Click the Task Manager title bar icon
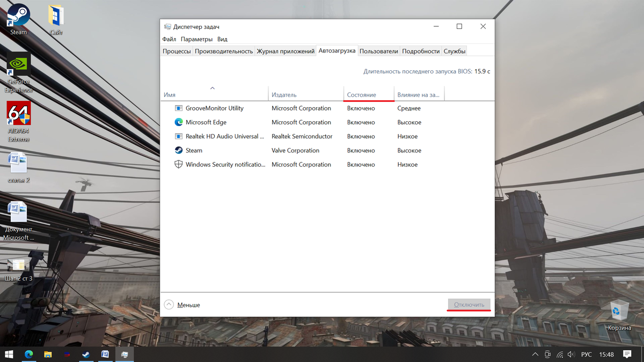The height and width of the screenshot is (362, 644). click(167, 27)
